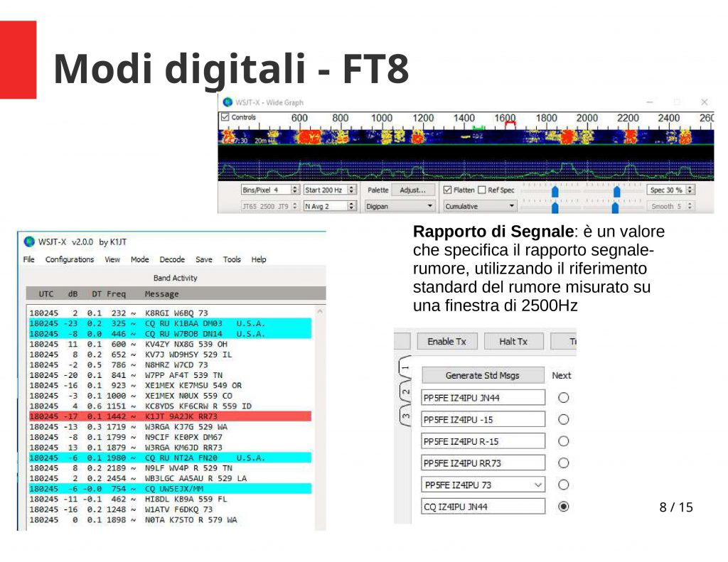Click row CQ RU W7BOB DN14

pos(170,334)
